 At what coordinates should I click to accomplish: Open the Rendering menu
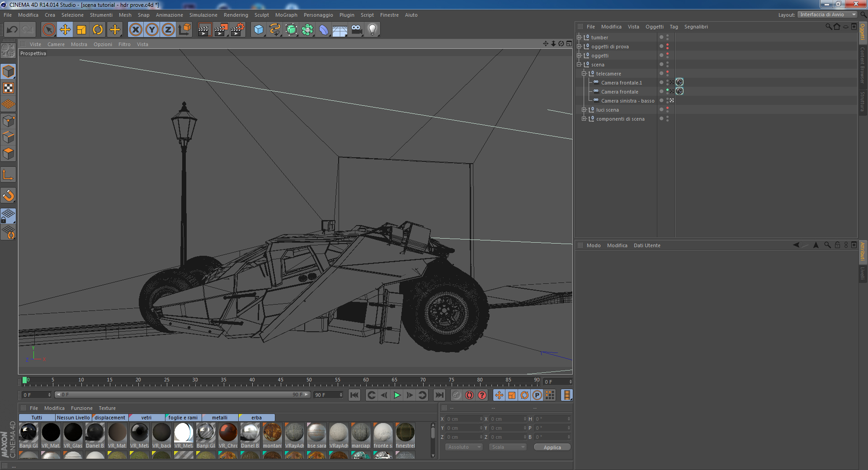tap(236, 15)
